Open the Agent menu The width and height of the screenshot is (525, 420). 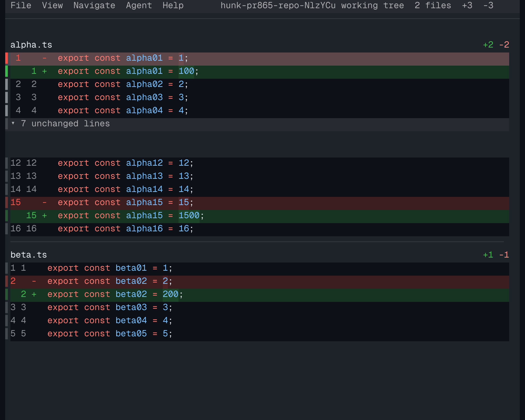tap(139, 5)
